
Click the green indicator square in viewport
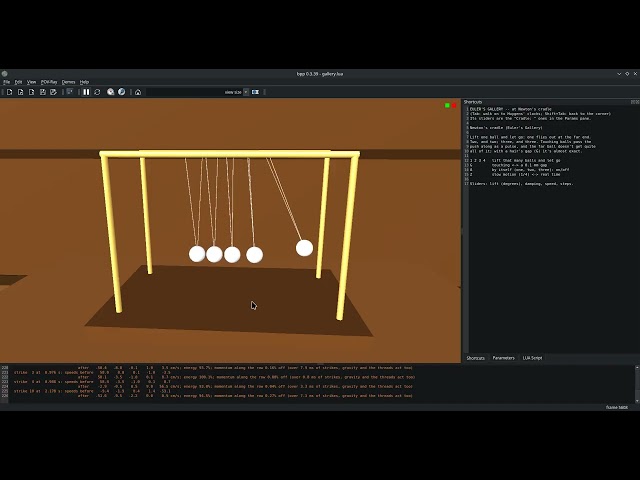447,105
